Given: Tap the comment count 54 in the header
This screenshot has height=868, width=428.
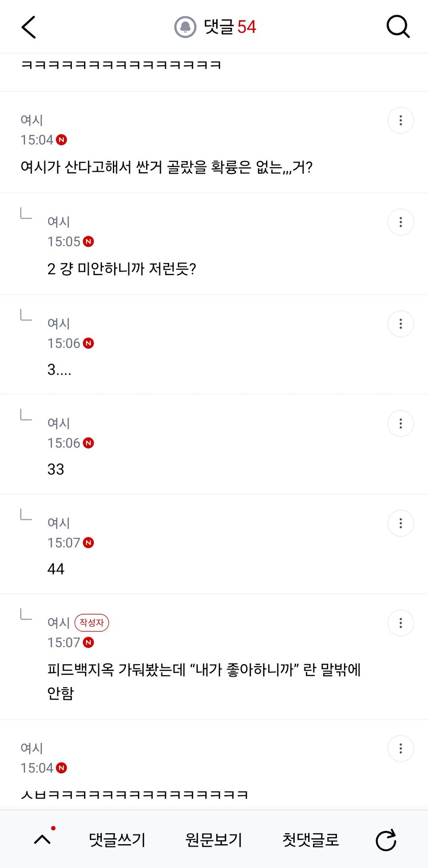Looking at the screenshot, I should click(246, 27).
